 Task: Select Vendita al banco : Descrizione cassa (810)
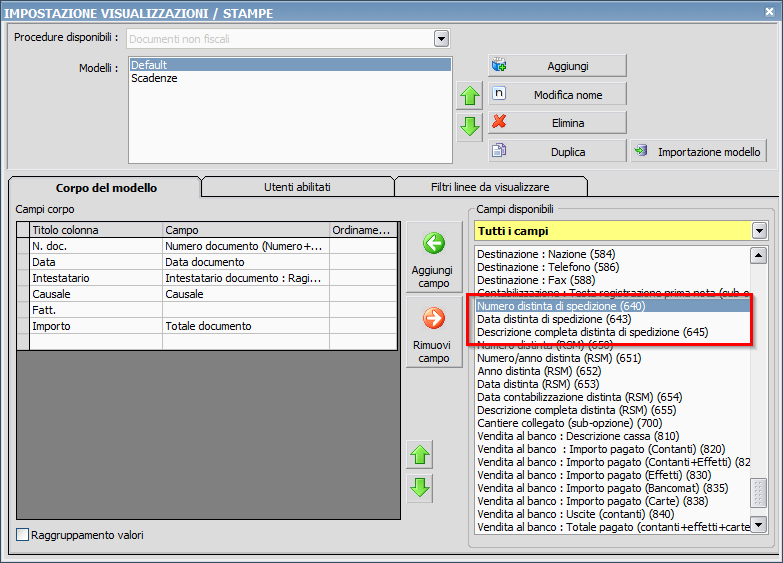pos(612,436)
